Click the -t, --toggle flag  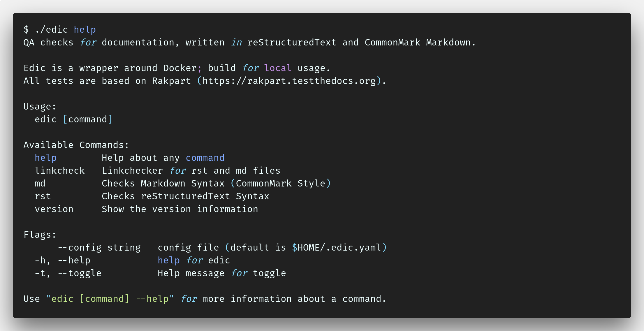pos(68,273)
